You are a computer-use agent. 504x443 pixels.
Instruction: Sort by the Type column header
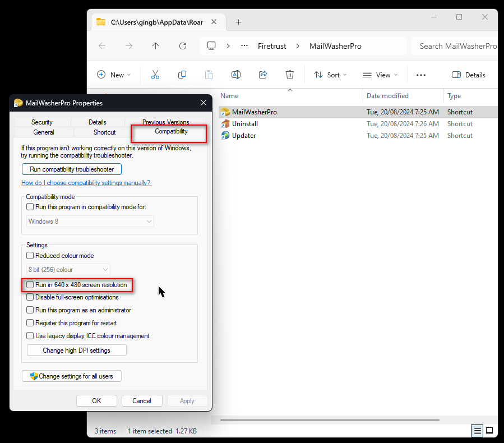click(454, 96)
